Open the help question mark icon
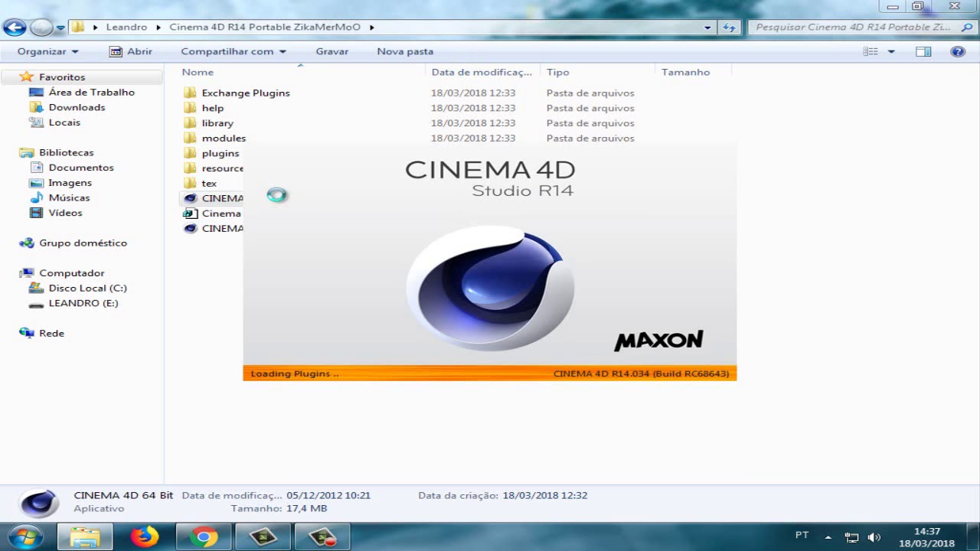980x551 pixels. (x=958, y=51)
